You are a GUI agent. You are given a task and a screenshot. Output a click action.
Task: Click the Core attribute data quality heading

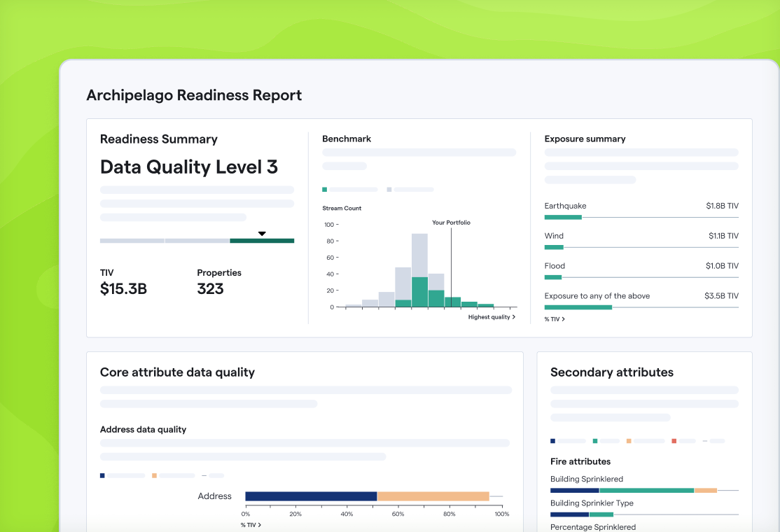tap(177, 372)
